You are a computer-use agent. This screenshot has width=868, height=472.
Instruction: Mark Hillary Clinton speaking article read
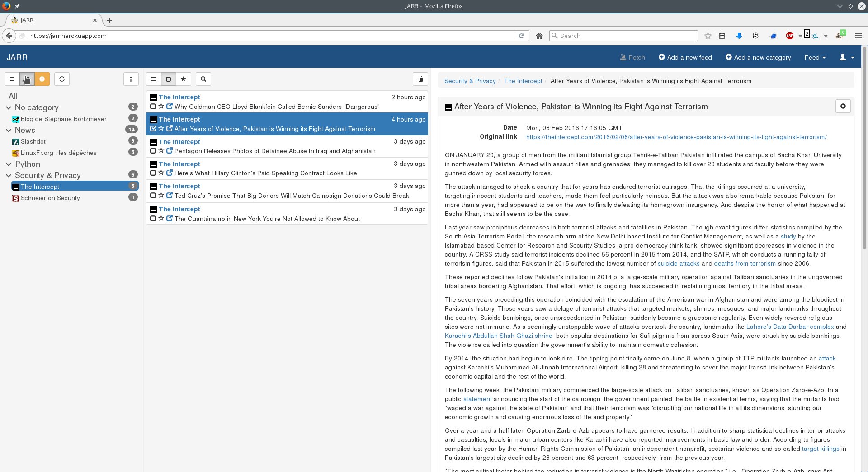[153, 173]
